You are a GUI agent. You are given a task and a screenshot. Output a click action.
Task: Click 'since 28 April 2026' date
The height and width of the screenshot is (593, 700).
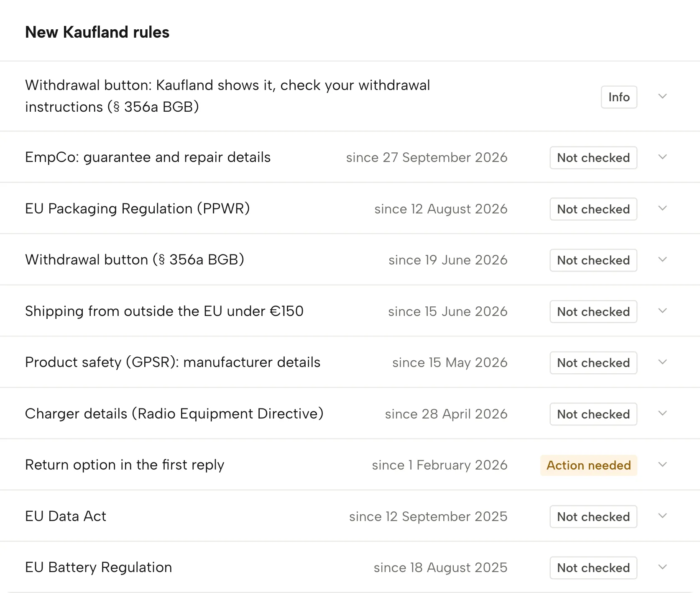click(446, 414)
